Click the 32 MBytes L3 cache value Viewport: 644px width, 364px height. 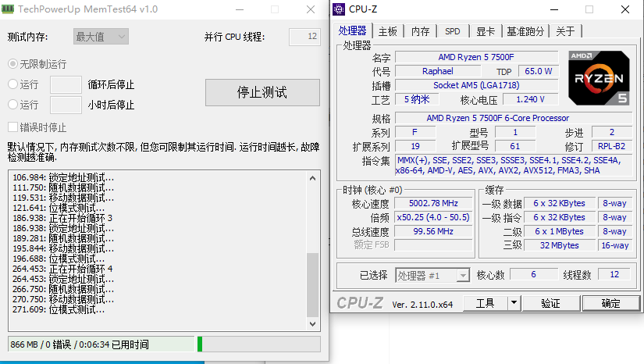click(x=560, y=245)
